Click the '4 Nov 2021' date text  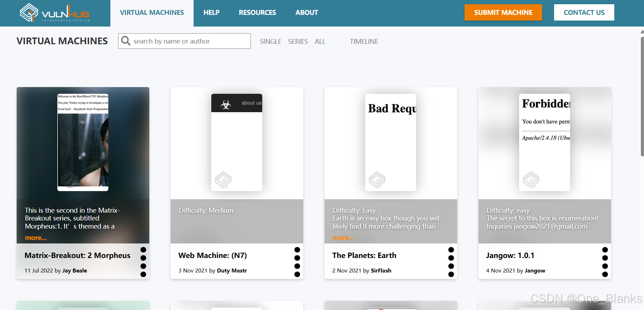click(501, 271)
